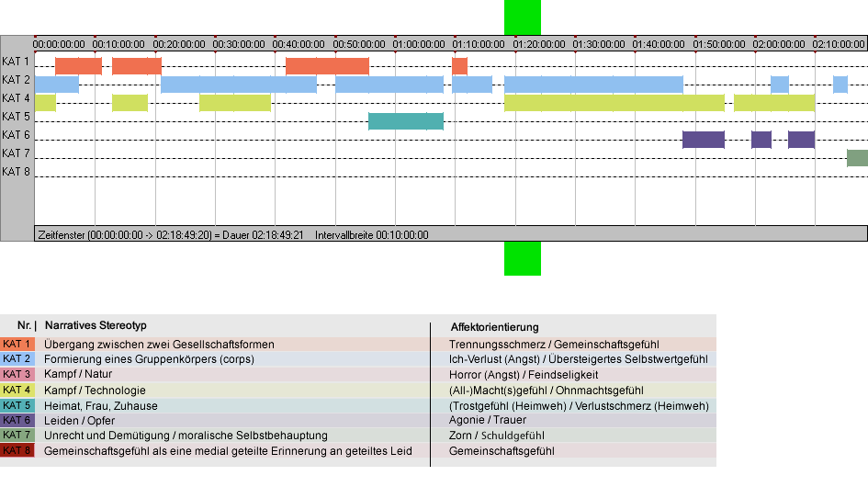This screenshot has height=487, width=868.
Task: Click the blue KAT 2 legend swatch
Action: tap(17, 359)
